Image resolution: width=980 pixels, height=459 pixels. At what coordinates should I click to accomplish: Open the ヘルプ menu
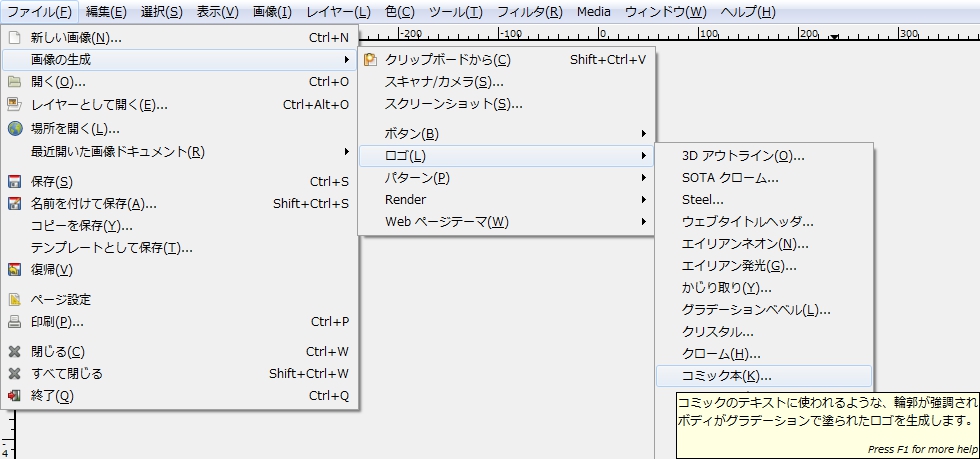click(748, 12)
